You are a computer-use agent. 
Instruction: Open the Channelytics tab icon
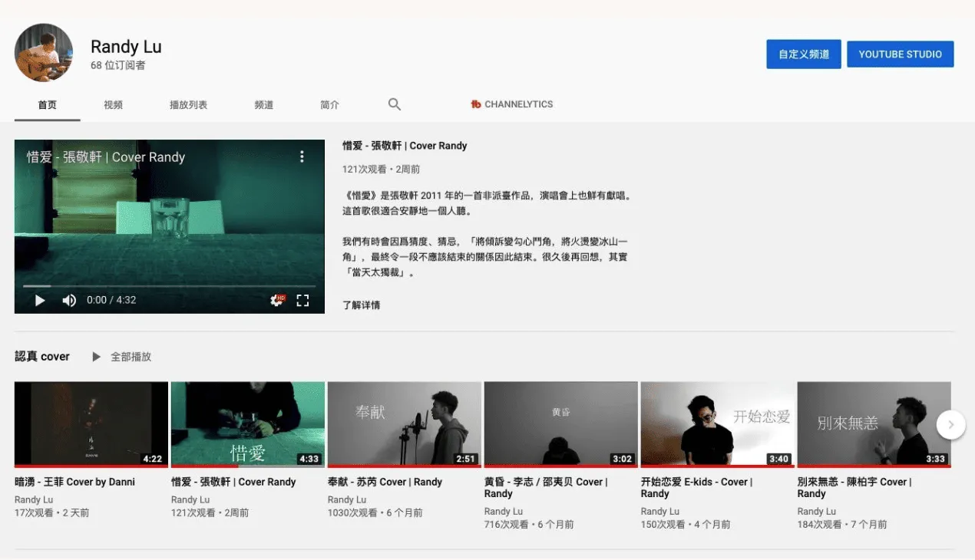click(476, 104)
